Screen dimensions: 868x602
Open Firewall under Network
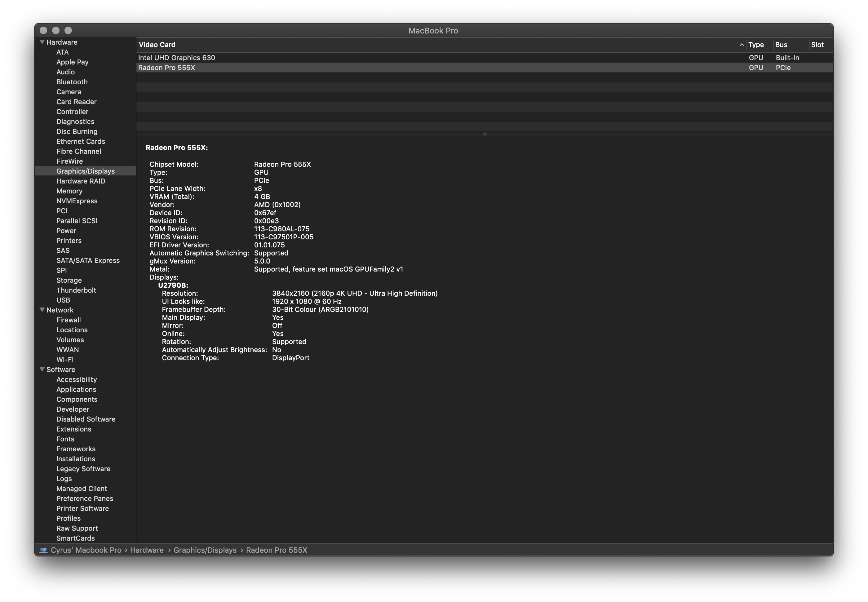pyautogui.click(x=68, y=320)
